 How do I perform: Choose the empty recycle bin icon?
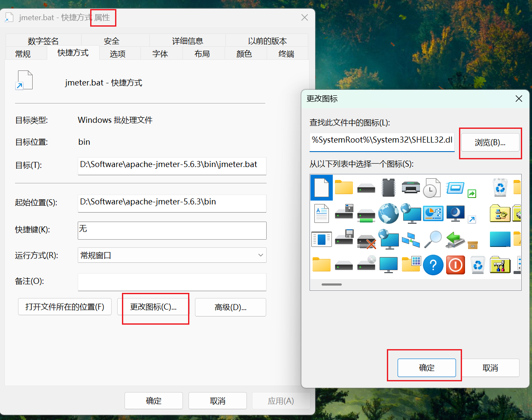click(x=478, y=265)
